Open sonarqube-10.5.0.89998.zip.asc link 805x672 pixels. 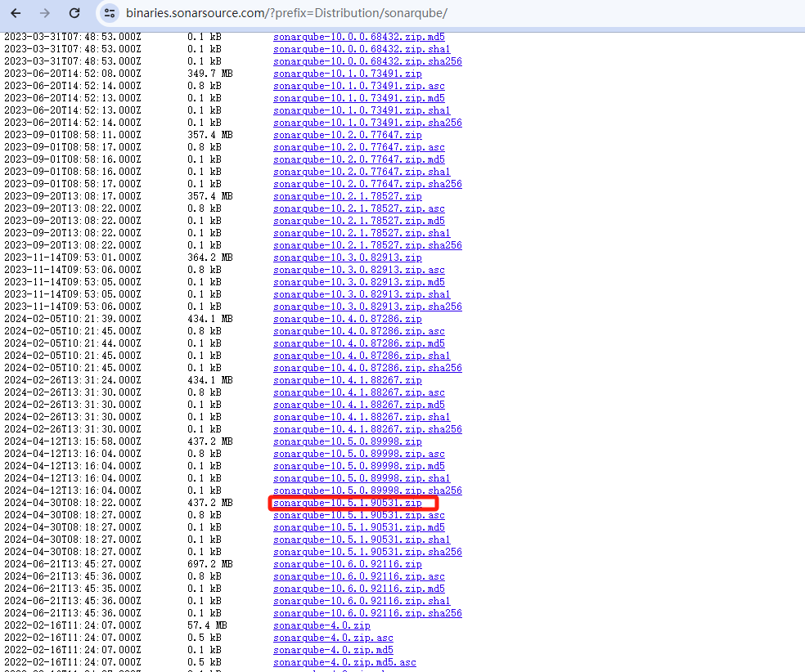tap(359, 454)
